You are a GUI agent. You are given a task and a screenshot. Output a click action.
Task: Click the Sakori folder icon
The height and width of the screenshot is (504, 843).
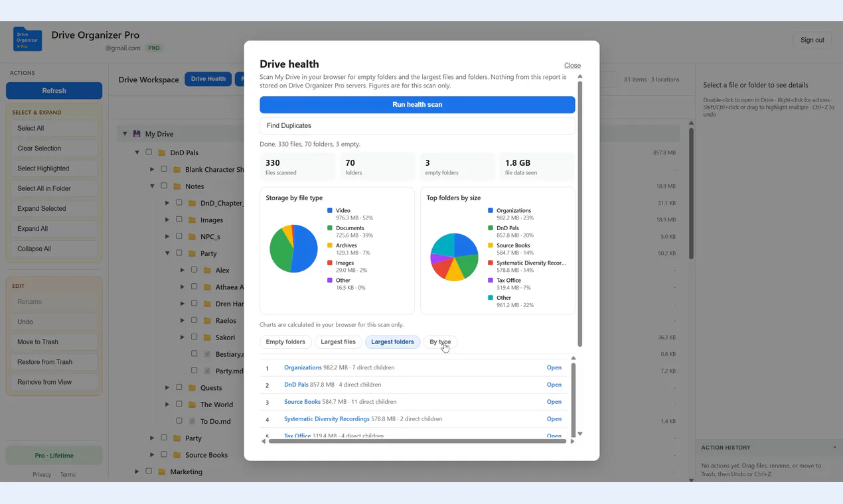coord(208,338)
